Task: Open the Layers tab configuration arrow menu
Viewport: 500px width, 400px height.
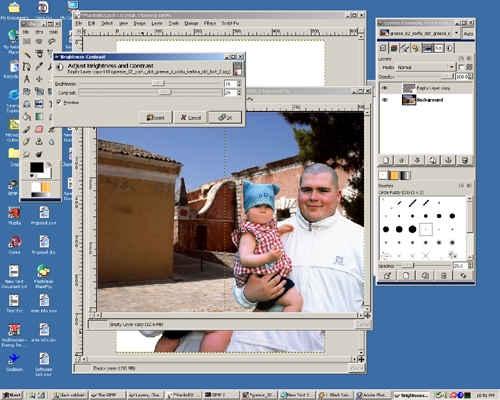Action: 461,58
